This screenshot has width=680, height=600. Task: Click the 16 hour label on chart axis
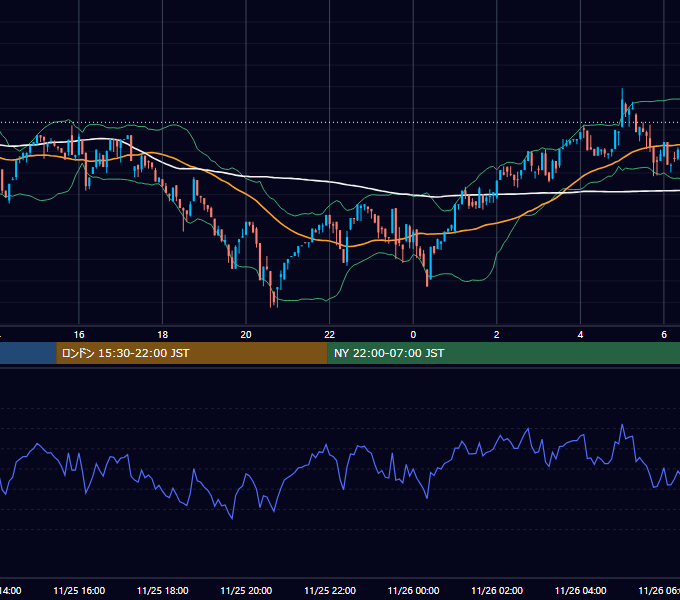pyautogui.click(x=79, y=335)
